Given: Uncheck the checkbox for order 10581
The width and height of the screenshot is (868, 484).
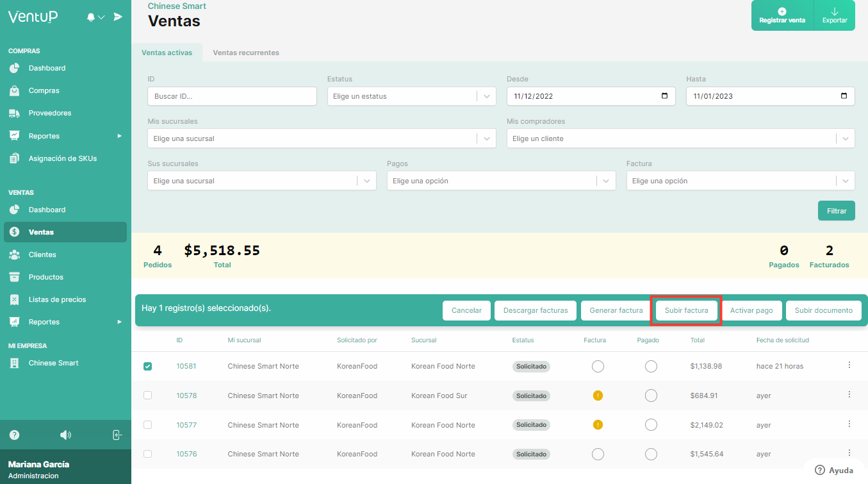Looking at the screenshot, I should coord(148,366).
